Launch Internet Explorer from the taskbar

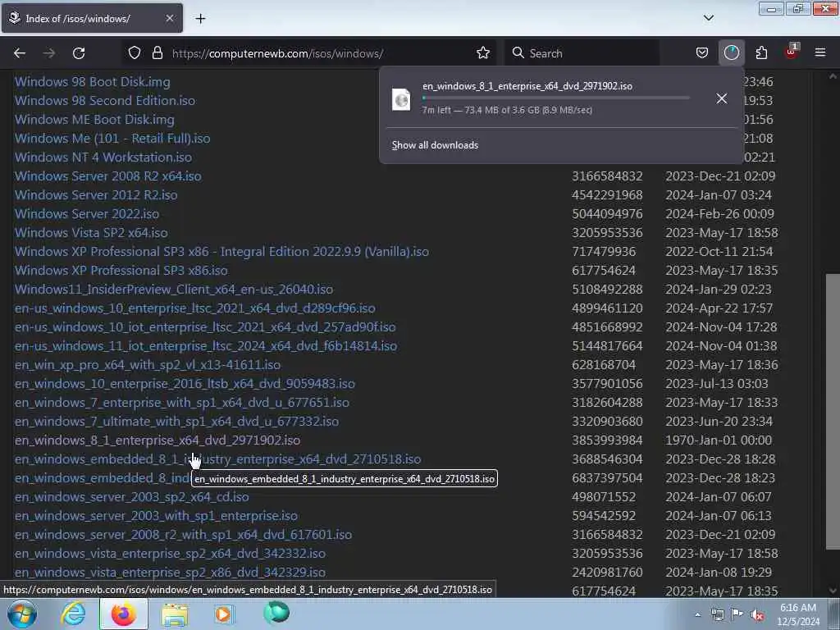(x=72, y=614)
